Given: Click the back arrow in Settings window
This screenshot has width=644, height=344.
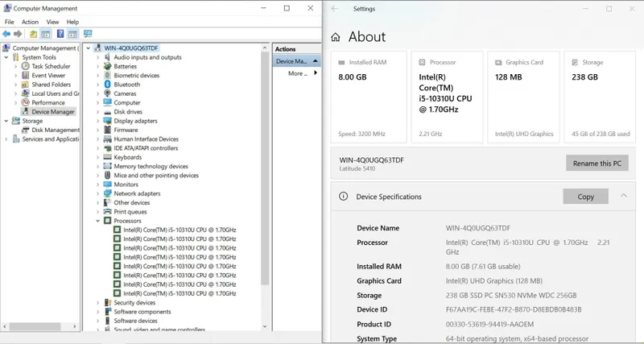Looking at the screenshot, I should pyautogui.click(x=335, y=9).
